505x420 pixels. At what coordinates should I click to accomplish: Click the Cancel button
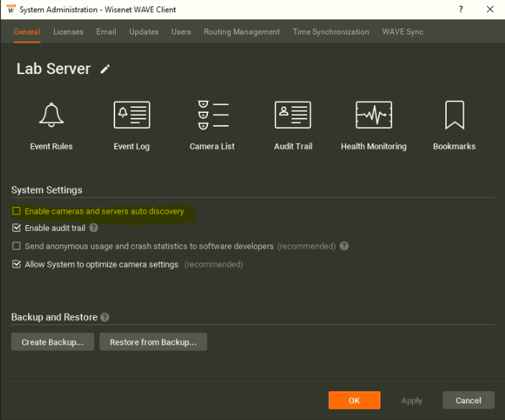point(468,401)
